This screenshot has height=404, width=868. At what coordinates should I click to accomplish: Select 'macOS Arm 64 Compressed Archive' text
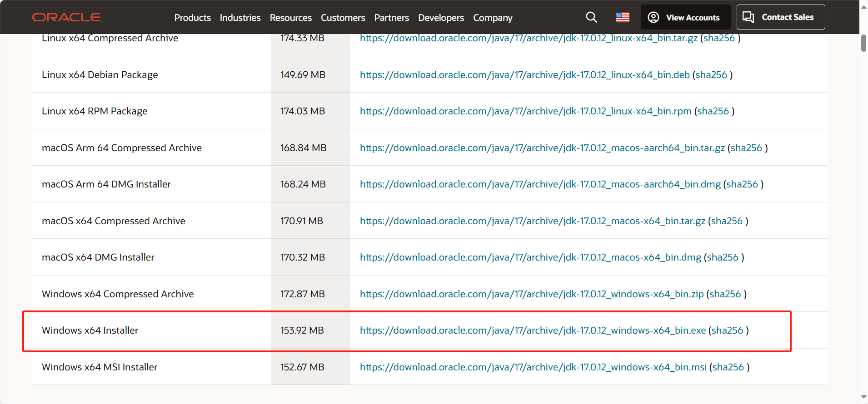[x=122, y=148]
